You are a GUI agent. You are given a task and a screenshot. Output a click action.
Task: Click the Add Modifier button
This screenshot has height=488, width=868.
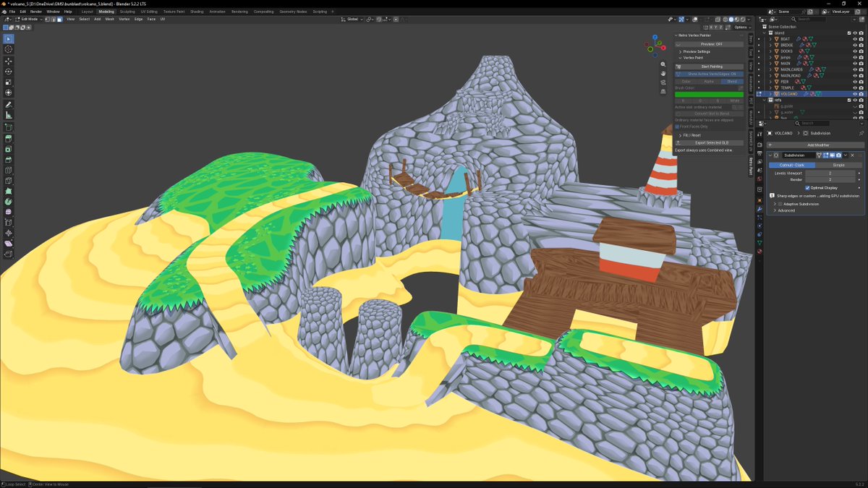816,145
